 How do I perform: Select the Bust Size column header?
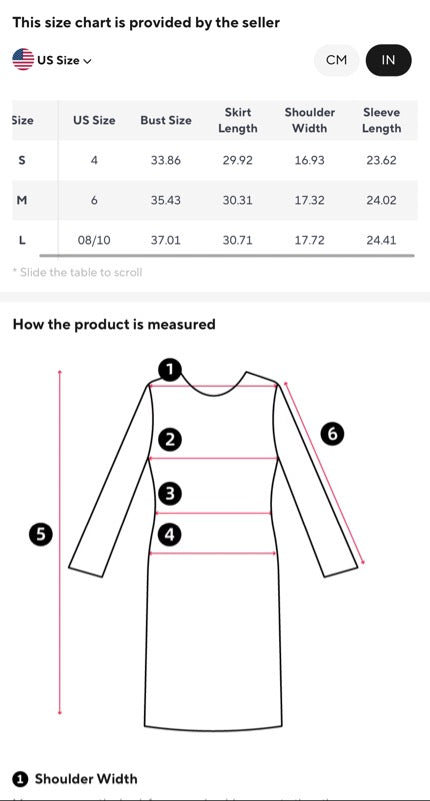tap(166, 121)
